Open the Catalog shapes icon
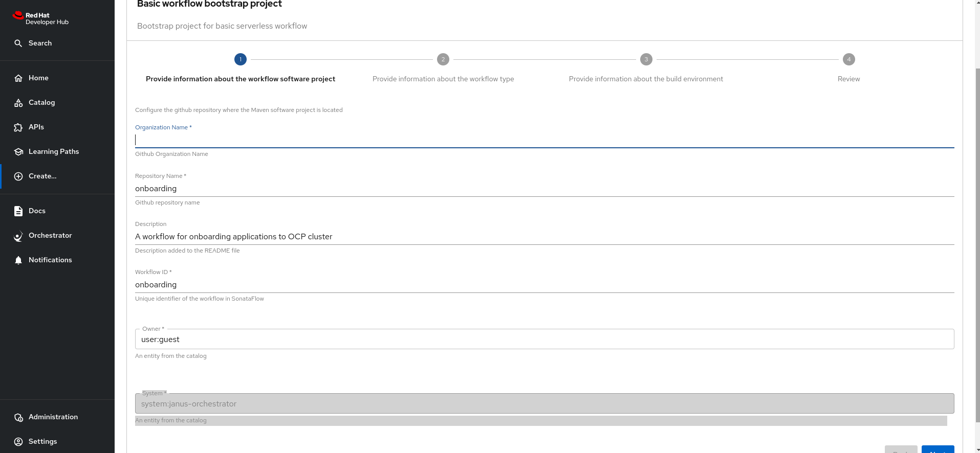The image size is (980, 453). (x=18, y=103)
